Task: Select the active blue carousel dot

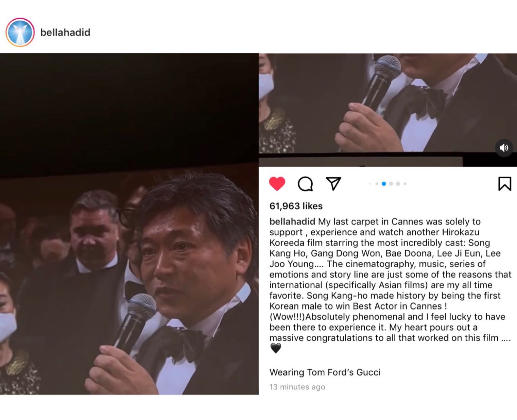Action: 384,184
